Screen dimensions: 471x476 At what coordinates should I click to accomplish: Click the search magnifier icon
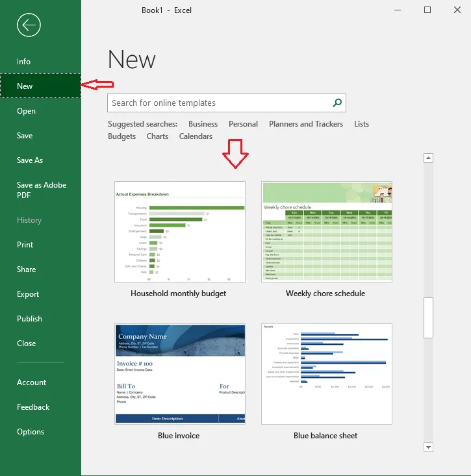pos(337,103)
